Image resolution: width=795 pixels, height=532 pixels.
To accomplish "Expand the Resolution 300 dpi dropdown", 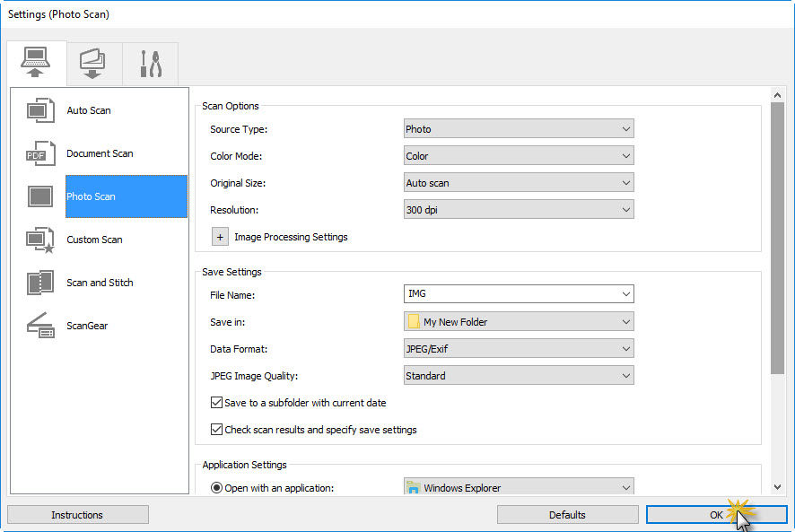I will tap(519, 210).
